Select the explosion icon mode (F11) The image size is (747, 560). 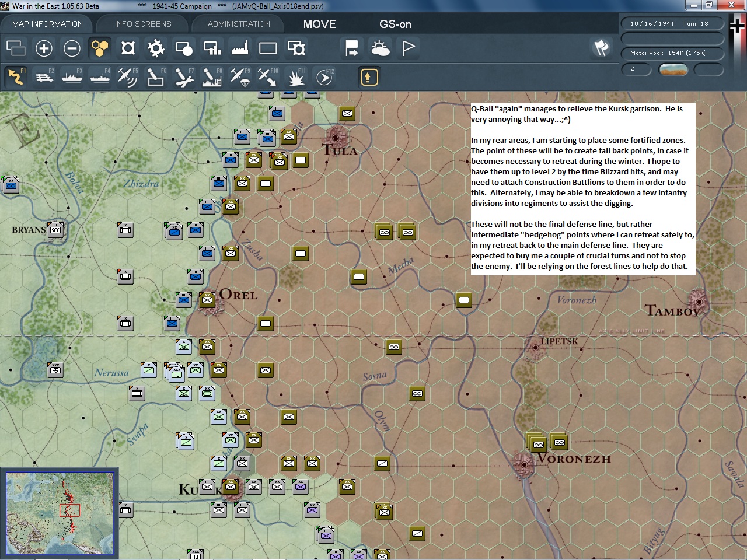tap(296, 77)
